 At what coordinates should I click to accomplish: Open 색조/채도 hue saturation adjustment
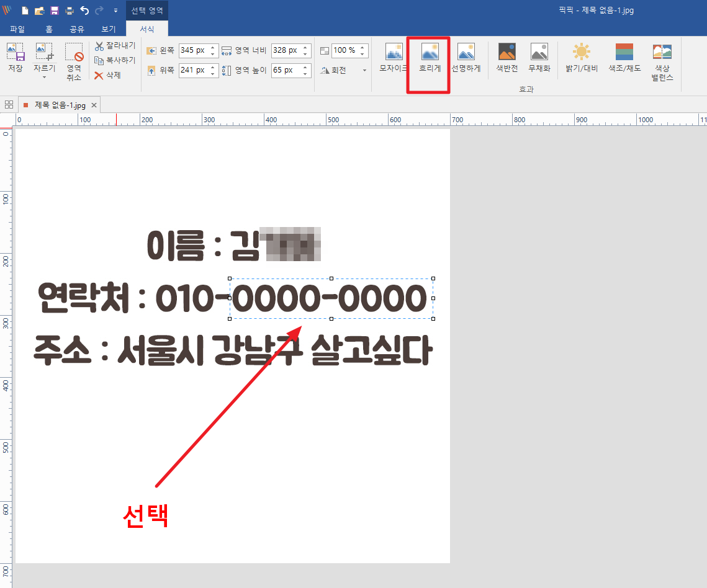tap(624, 58)
